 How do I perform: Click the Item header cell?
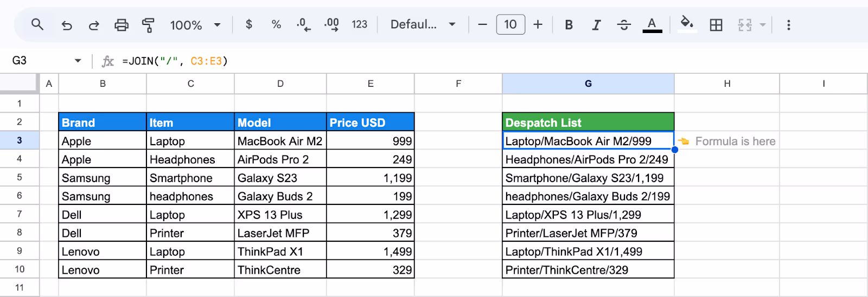[x=190, y=122]
